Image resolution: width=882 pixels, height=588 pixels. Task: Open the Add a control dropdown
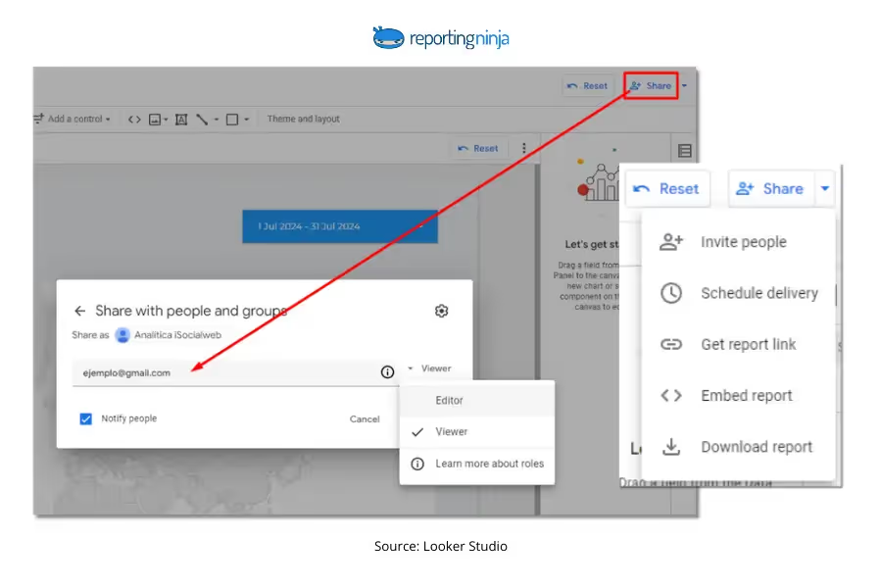coord(72,119)
